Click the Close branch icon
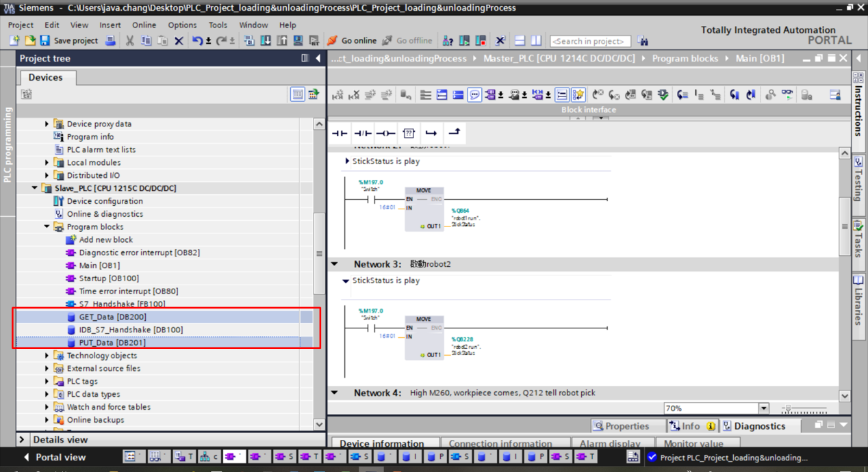The image size is (868, 472). pos(454,133)
